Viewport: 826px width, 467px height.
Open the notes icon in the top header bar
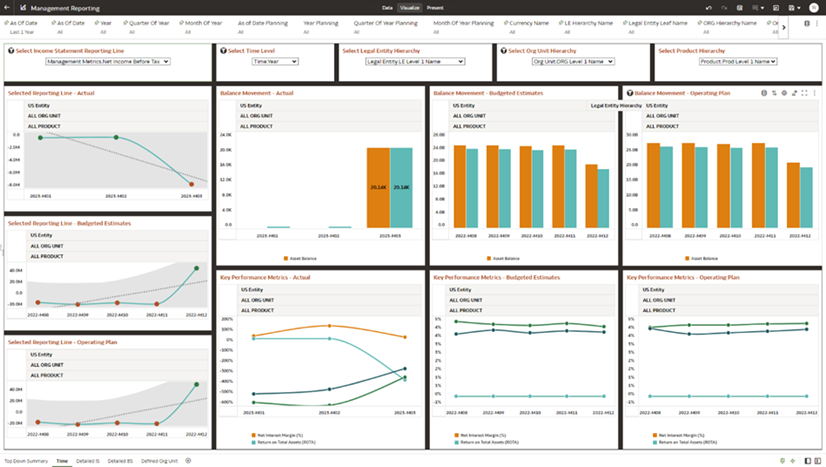point(740,8)
